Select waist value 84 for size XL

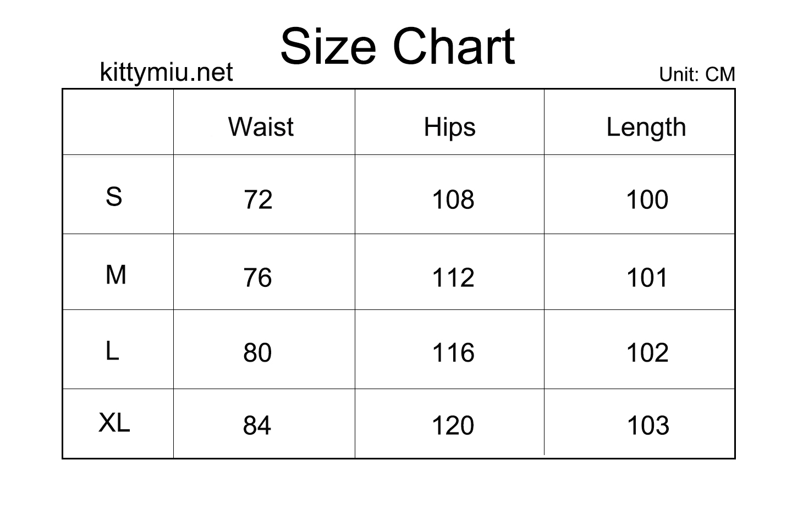tap(257, 425)
